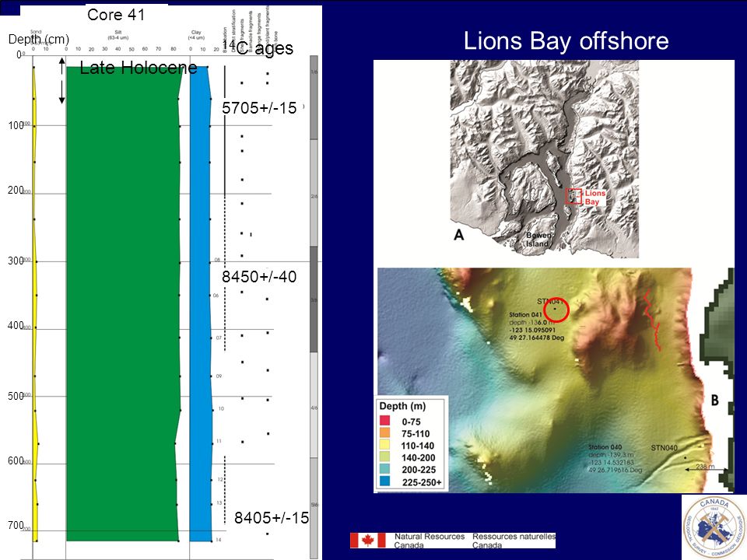
Task: Click the 'Core 41' heading
Action: pos(116,15)
